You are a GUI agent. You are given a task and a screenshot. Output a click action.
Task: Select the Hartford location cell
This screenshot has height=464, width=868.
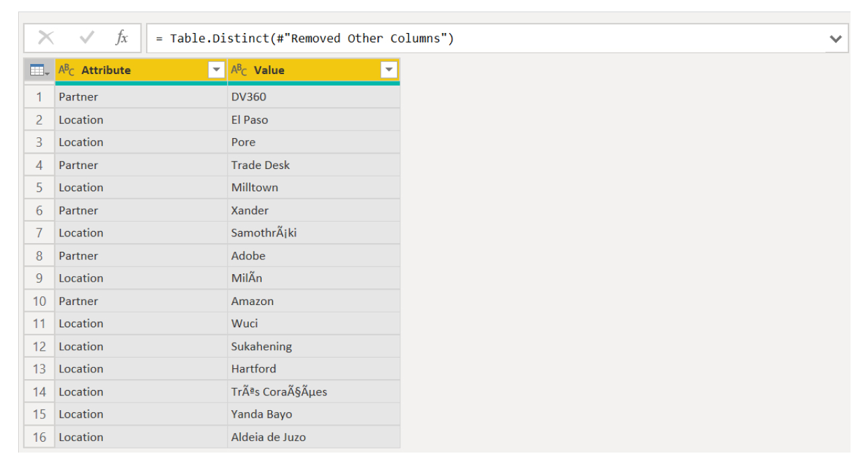pyautogui.click(x=314, y=369)
